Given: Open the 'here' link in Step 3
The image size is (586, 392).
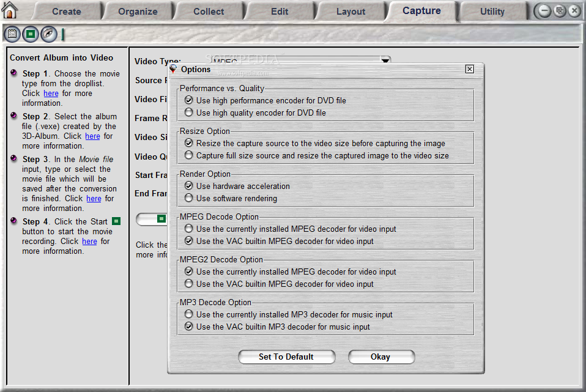Looking at the screenshot, I should click(94, 199).
